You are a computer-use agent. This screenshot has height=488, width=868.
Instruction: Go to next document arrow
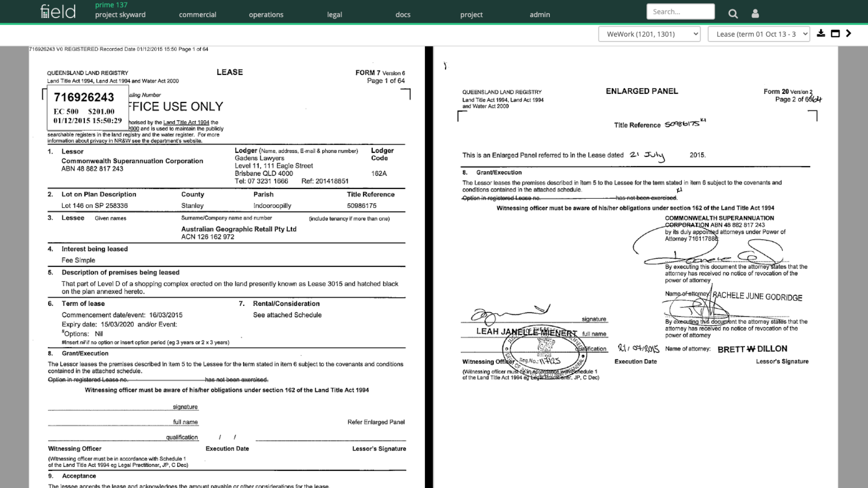pyautogui.click(x=849, y=33)
